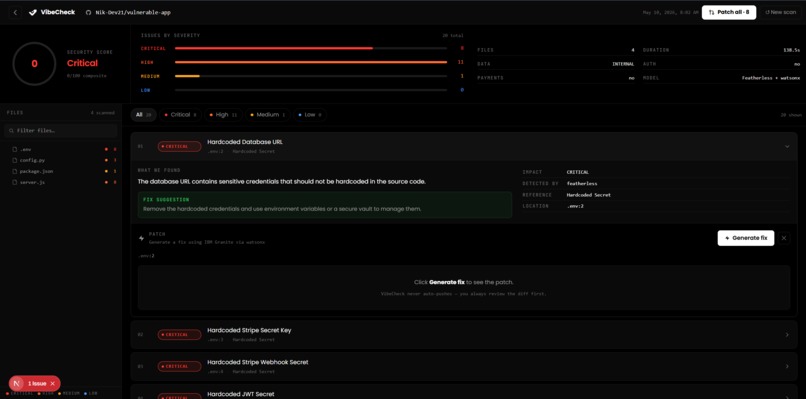
Task: Dismiss the 1 Issue badge
Action: [52, 384]
